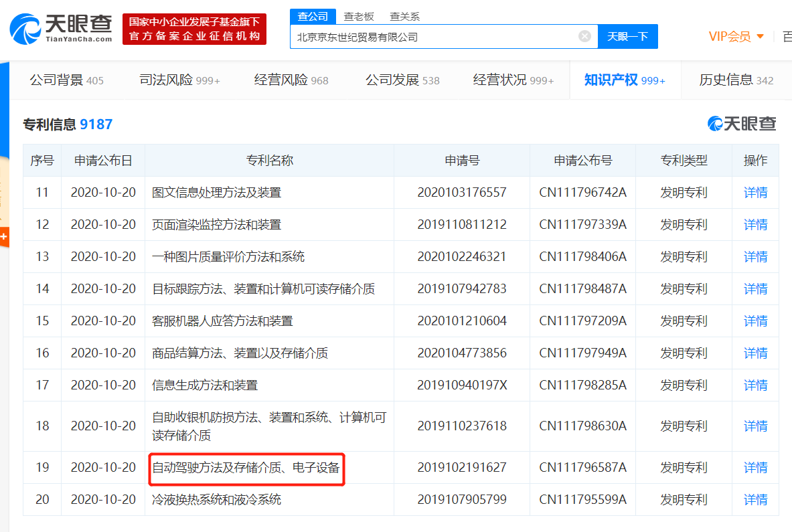Click publication number CN111796587A
Viewport: 792px width, 532px height.
coord(583,467)
